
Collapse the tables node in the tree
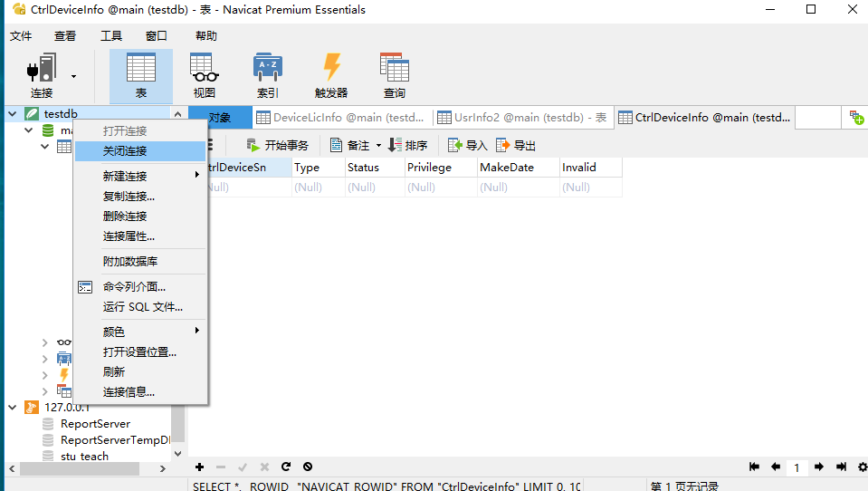click(45, 146)
